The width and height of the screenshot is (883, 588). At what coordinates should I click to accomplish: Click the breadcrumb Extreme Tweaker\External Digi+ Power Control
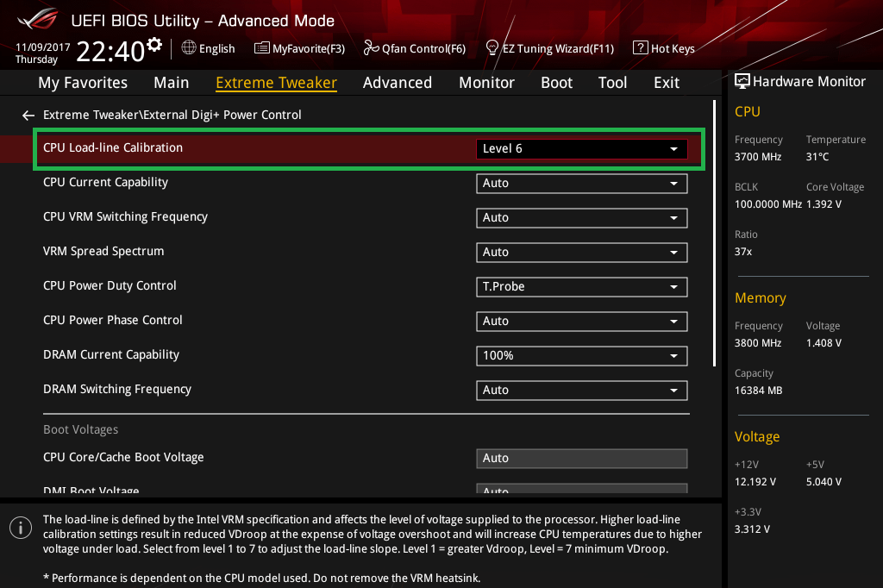click(172, 115)
